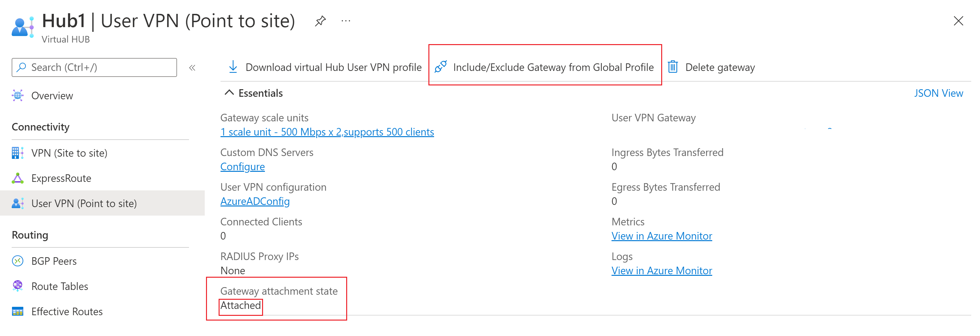Click Configure under Custom DNS Servers
The image size is (980, 336).
pyautogui.click(x=242, y=167)
